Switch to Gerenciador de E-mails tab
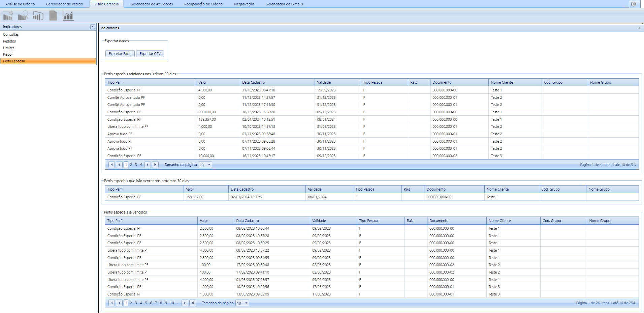The width and height of the screenshot is (644, 313). point(284,4)
